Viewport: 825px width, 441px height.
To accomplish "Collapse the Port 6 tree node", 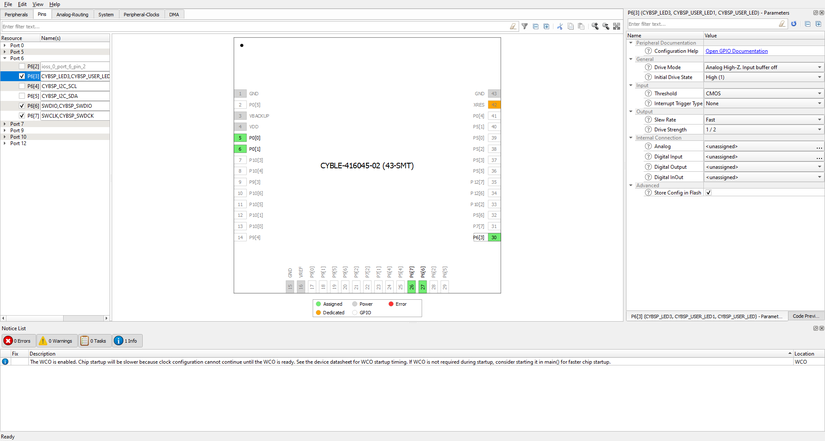I will tap(5, 58).
